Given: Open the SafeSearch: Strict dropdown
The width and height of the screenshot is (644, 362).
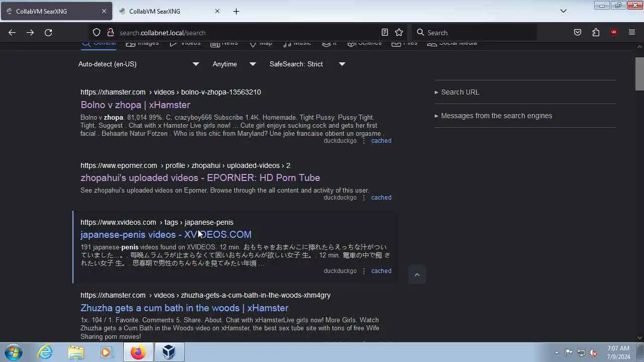Looking at the screenshot, I should click(x=307, y=64).
